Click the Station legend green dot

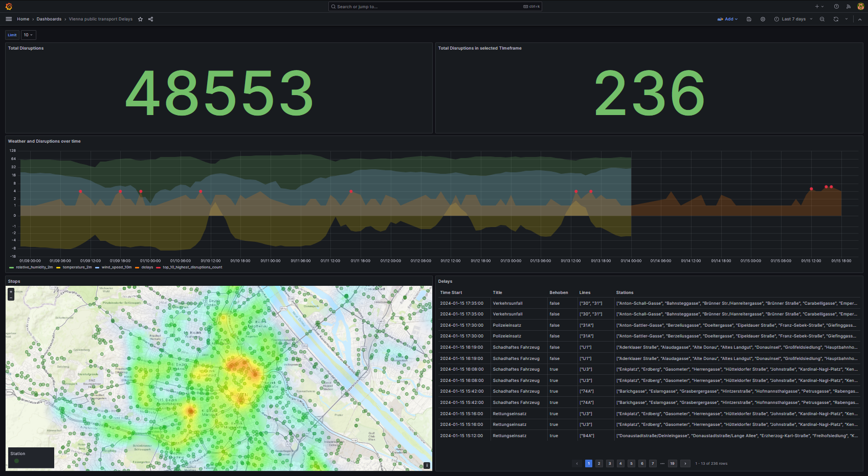click(x=16, y=461)
